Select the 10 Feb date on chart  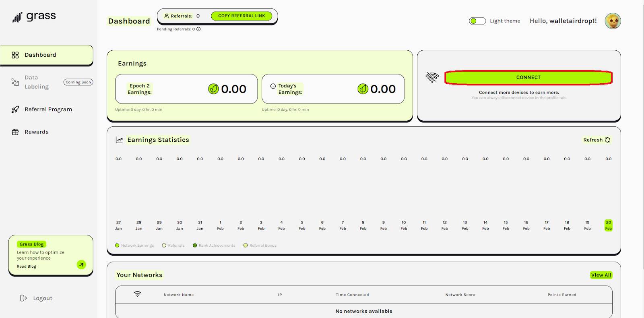(404, 225)
